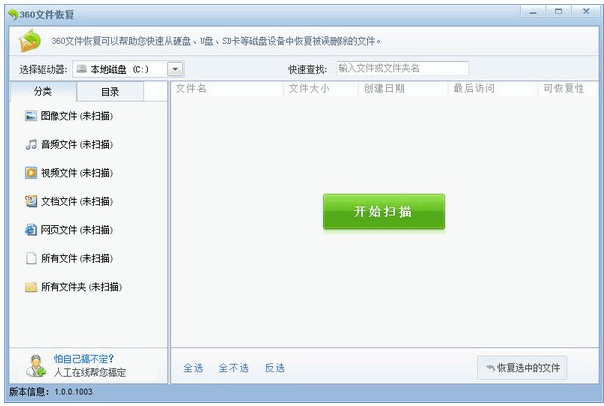Minimize the 360文件恢复 window
Screen dimensions: 604x406
(x=533, y=12)
